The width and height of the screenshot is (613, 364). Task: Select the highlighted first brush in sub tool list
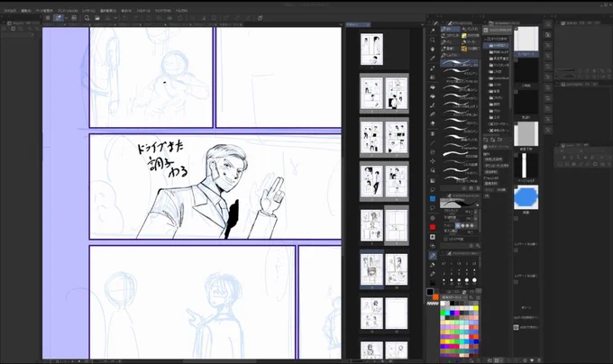click(x=460, y=63)
